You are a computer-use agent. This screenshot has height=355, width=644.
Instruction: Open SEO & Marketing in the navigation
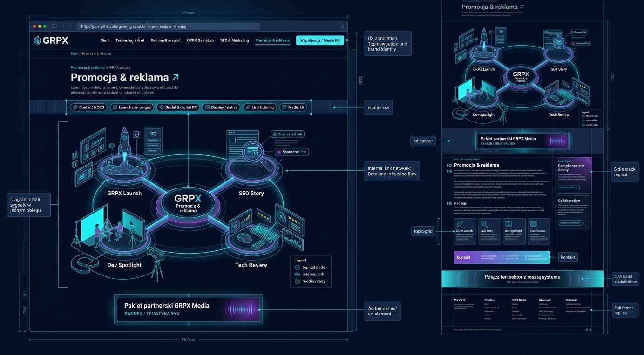point(234,40)
